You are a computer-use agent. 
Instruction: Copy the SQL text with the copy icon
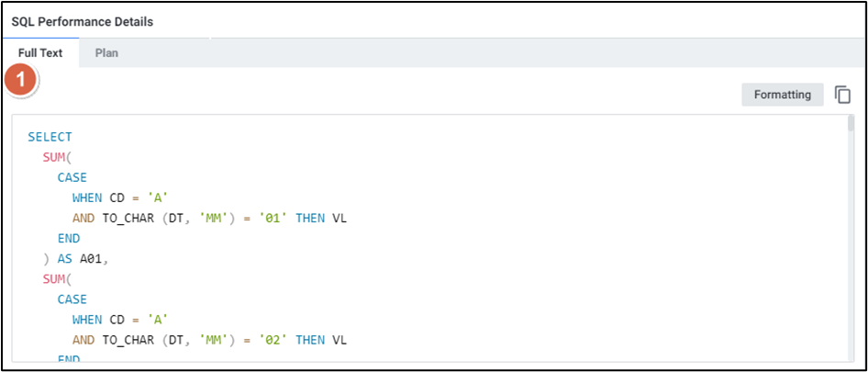tap(842, 95)
